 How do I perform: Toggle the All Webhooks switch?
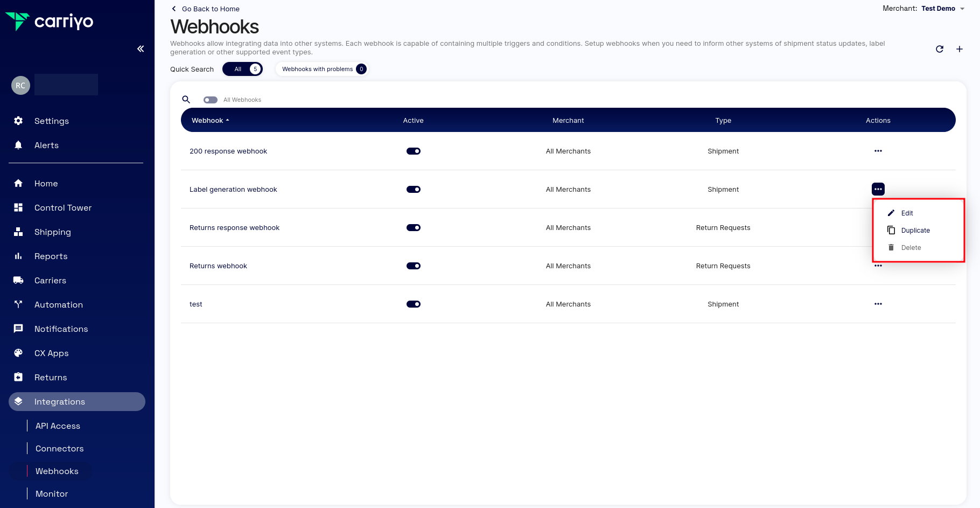click(211, 100)
